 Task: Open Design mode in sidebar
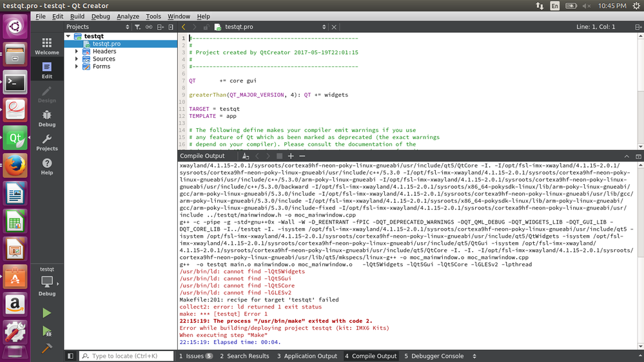[47, 95]
